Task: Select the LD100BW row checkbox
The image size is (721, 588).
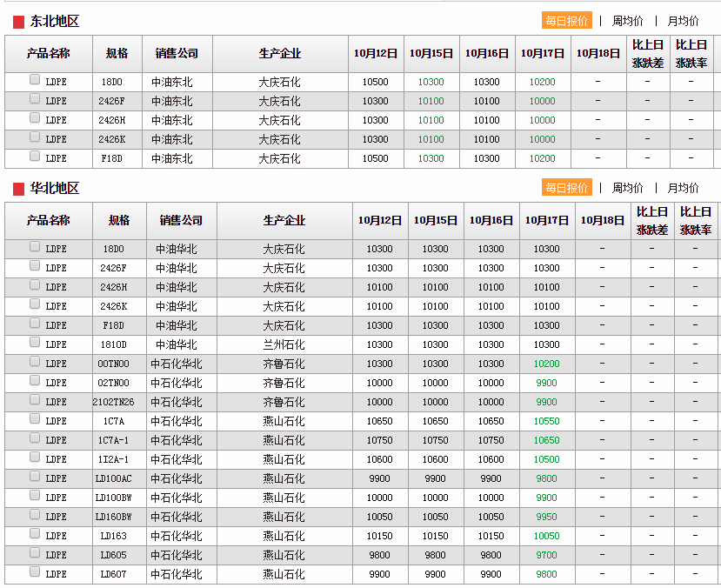Action: [x=35, y=495]
